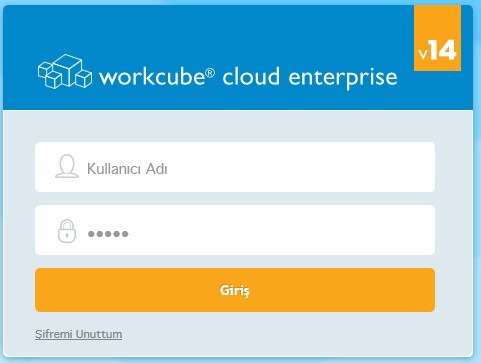This screenshot has height=363, width=481.
Task: Focus the masked password field
Action: 235,230
